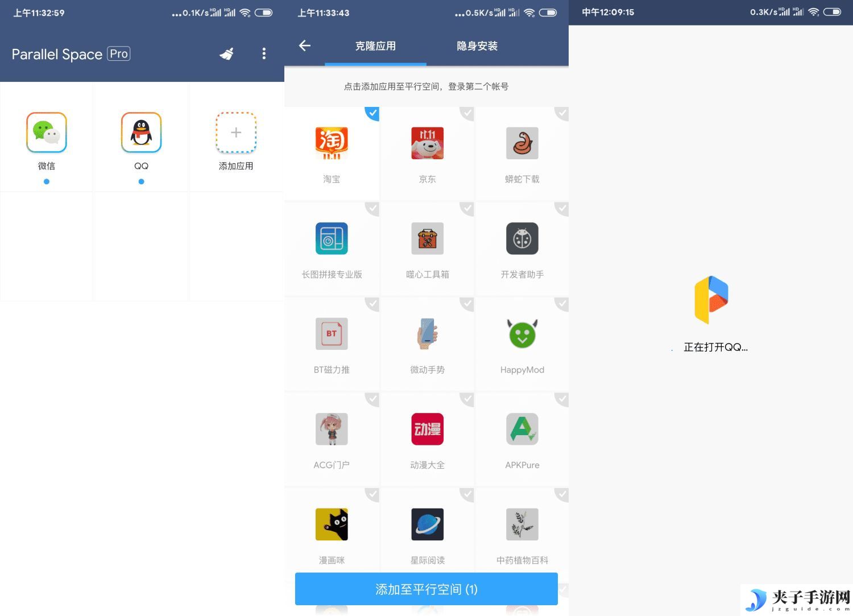The width and height of the screenshot is (853, 616).
Task: Tap battery indicator on loading screen
Action: tap(832, 12)
